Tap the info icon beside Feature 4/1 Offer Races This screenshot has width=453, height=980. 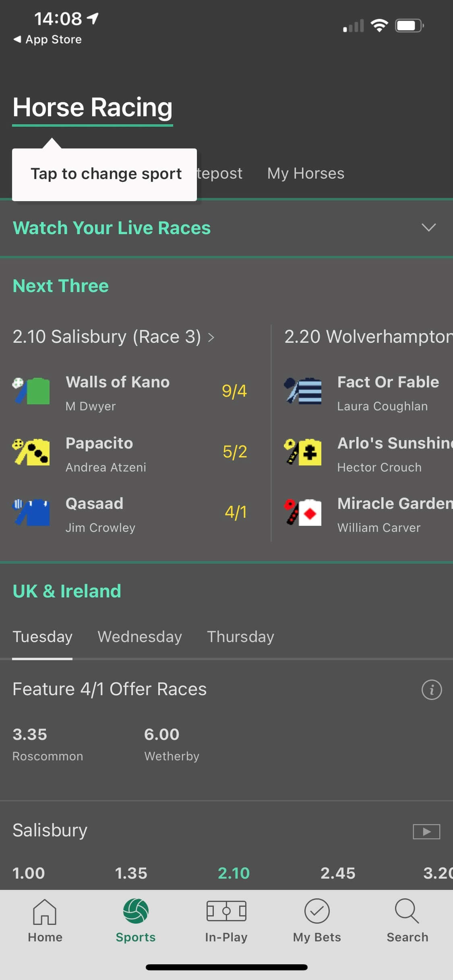pyautogui.click(x=431, y=689)
